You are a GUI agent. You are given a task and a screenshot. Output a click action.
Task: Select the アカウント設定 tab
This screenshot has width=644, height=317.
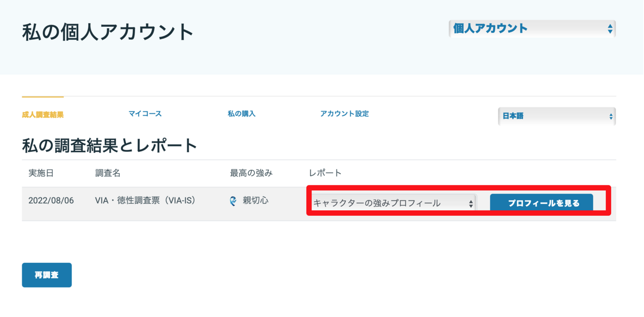pyautogui.click(x=344, y=114)
